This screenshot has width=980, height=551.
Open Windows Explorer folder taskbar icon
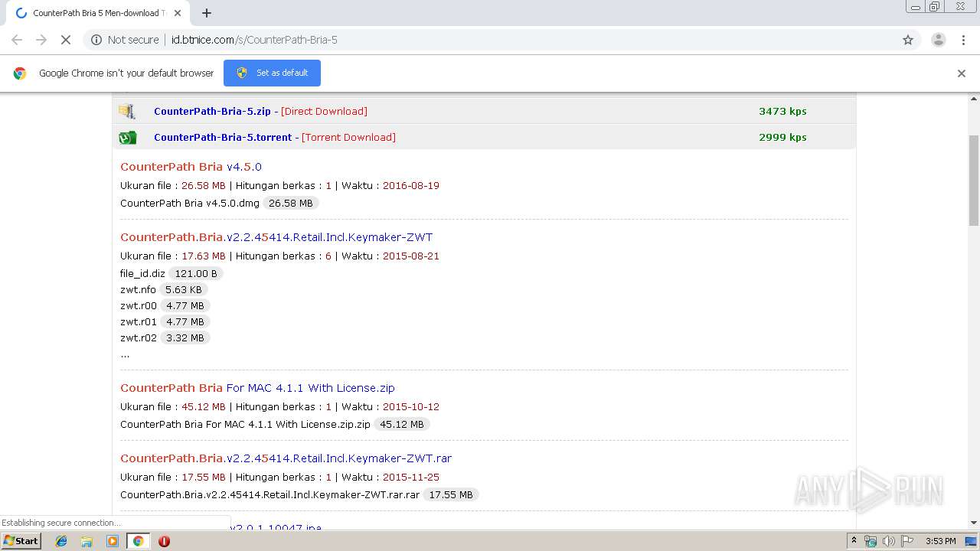87,541
